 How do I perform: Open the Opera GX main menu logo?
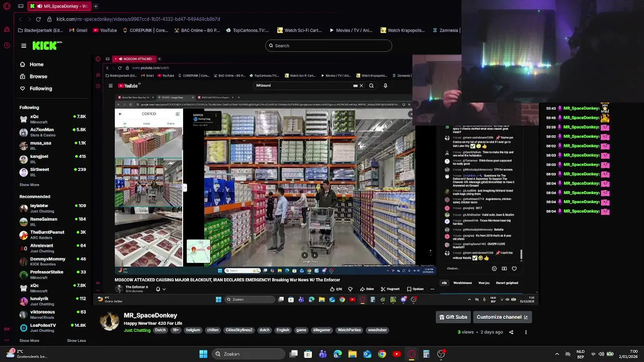7,6
